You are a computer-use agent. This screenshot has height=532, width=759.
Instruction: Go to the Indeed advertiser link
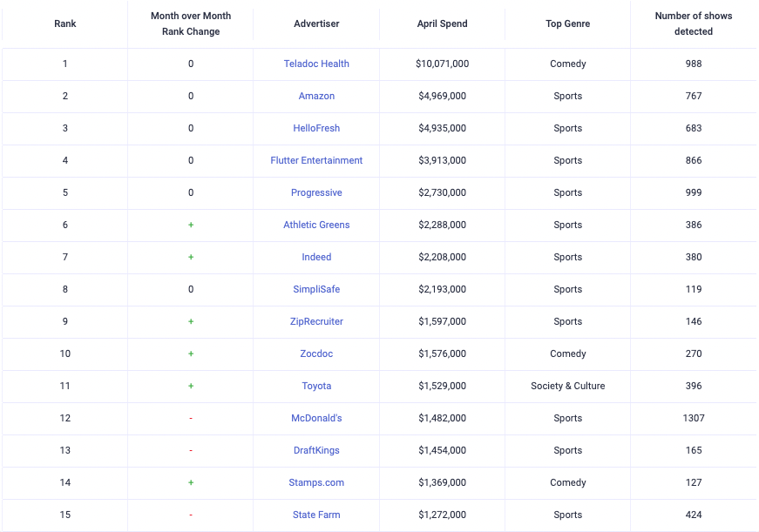coord(316,257)
